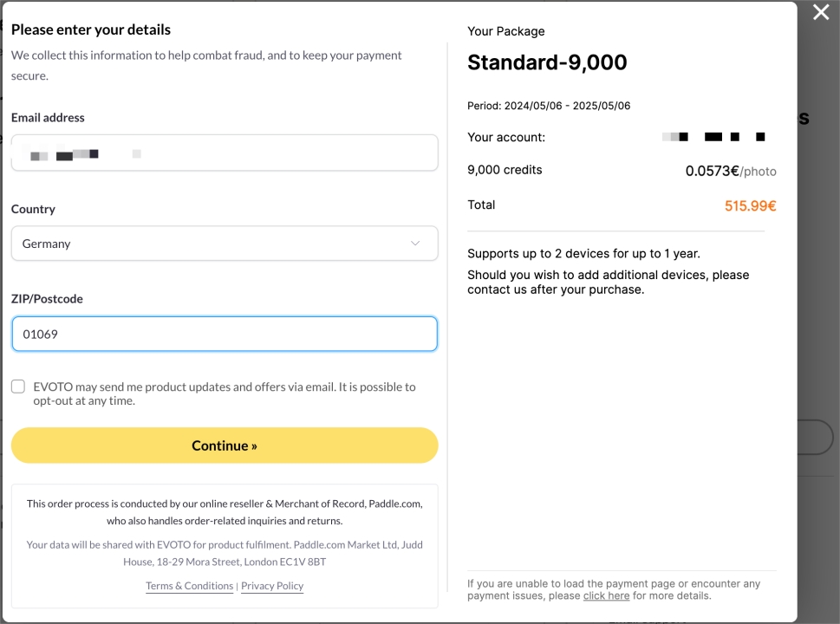The height and width of the screenshot is (624, 840).
Task: Click the 0.0573€/photo credit price
Action: tap(731, 172)
